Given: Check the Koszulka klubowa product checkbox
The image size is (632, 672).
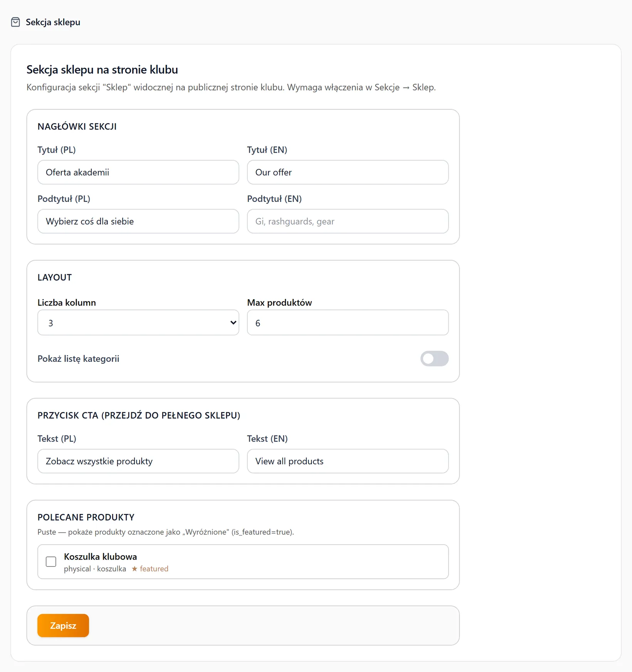Looking at the screenshot, I should click(51, 562).
